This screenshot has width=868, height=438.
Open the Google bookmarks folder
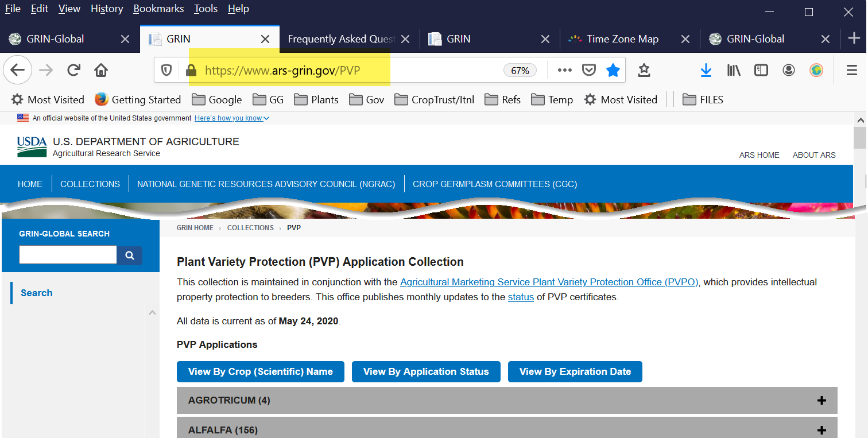(217, 99)
